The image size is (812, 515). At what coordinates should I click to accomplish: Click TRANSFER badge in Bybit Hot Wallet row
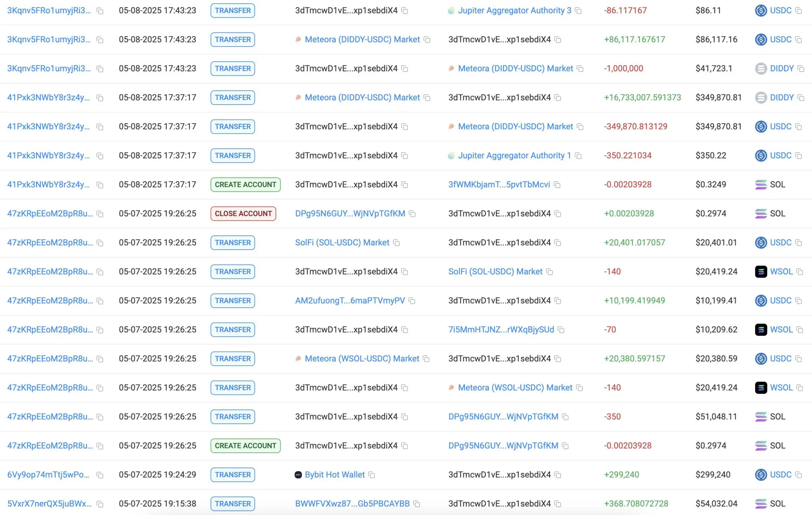click(x=233, y=474)
